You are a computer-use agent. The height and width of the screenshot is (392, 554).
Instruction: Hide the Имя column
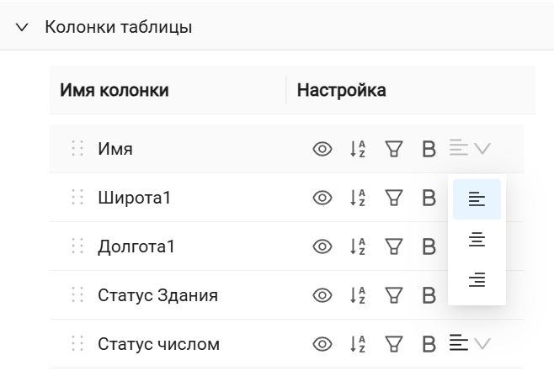322,149
